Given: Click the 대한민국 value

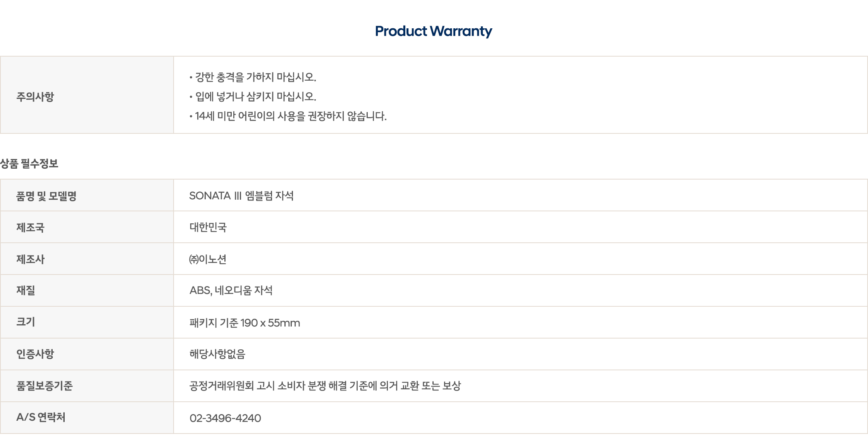Looking at the screenshot, I should pyautogui.click(x=208, y=227).
